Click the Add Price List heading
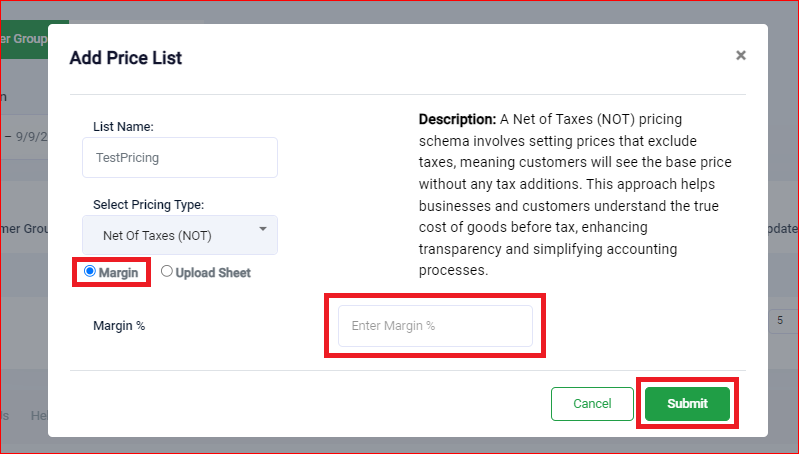This screenshot has height=454, width=799. tap(126, 58)
